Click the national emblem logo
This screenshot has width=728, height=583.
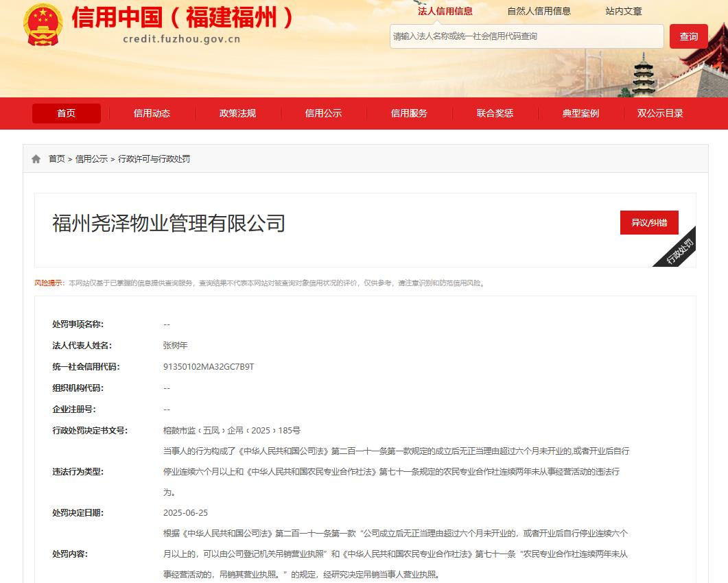click(x=43, y=25)
